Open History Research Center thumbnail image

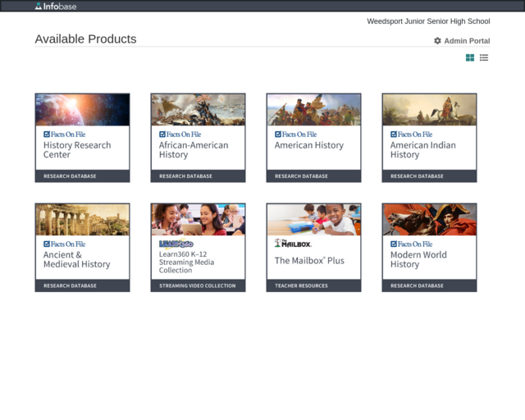(82, 110)
